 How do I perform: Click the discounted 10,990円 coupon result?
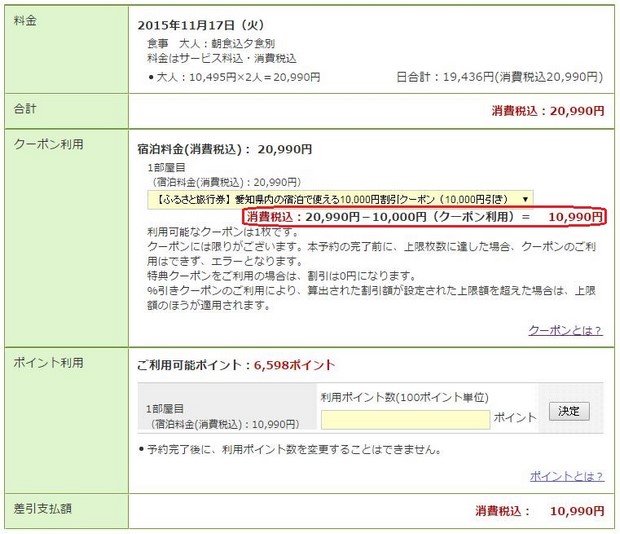tap(576, 217)
